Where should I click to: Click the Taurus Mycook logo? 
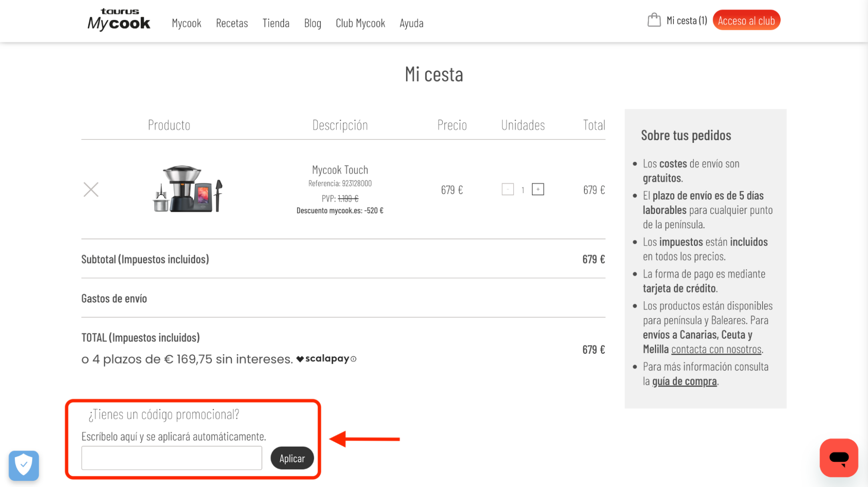coord(119,20)
